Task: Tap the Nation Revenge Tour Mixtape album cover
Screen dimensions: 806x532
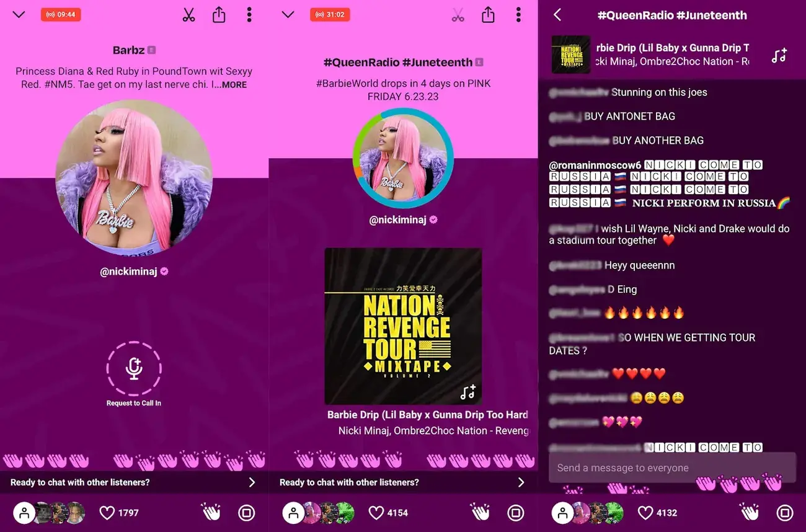Action: [x=403, y=326]
